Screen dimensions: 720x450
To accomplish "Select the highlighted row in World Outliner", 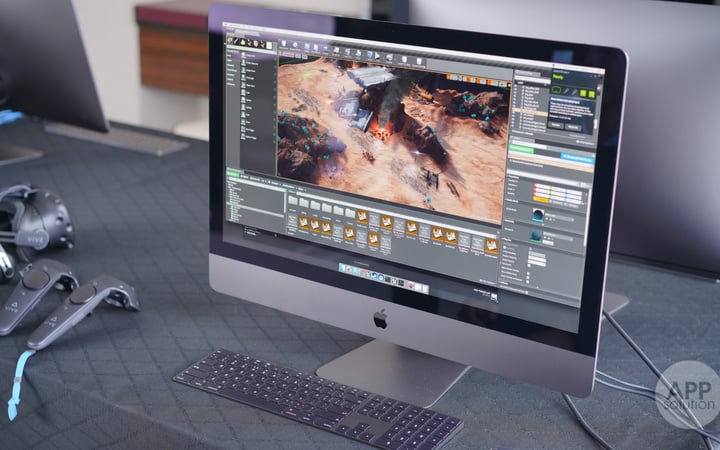I will [x=530, y=112].
